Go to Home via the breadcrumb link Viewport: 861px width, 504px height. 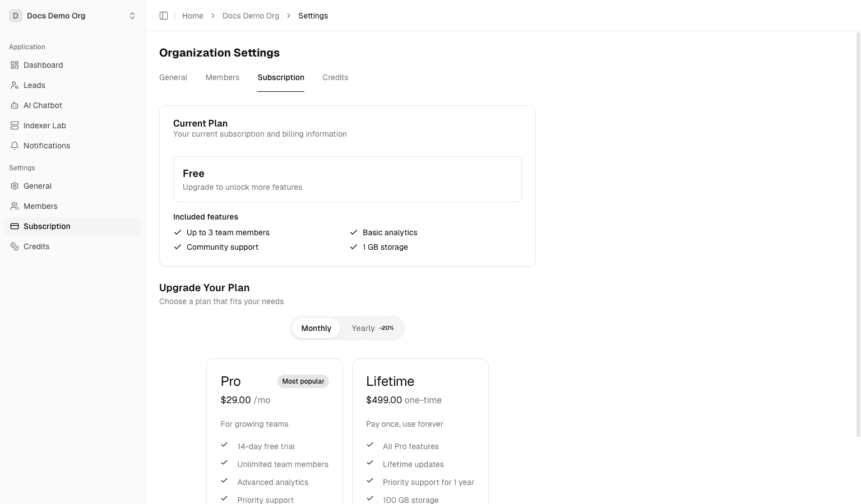click(x=193, y=16)
